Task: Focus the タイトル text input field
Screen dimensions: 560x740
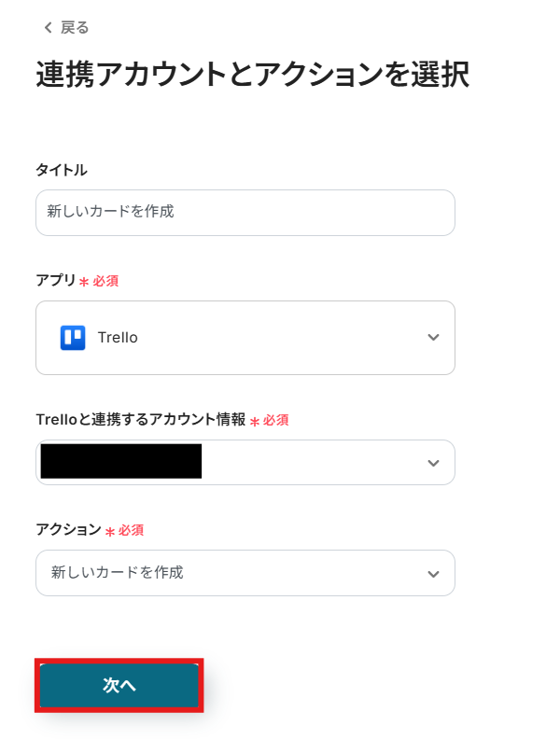Action: [245, 213]
